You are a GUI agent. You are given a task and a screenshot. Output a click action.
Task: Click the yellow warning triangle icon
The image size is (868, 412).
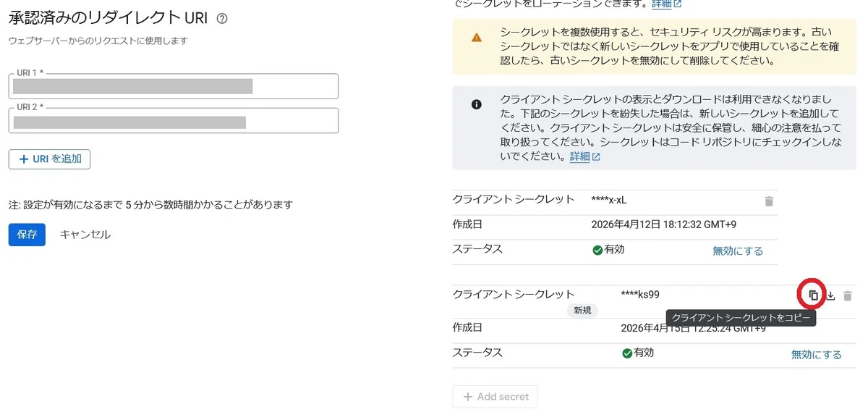coord(476,38)
